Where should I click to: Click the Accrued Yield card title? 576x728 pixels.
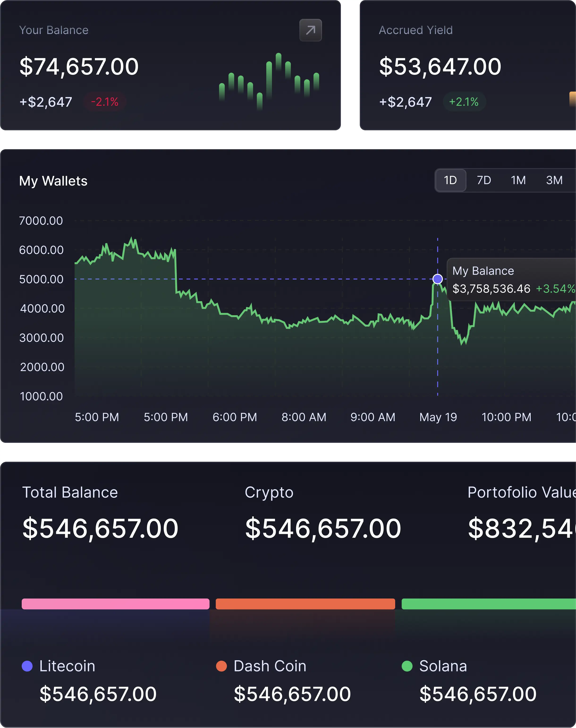(415, 30)
